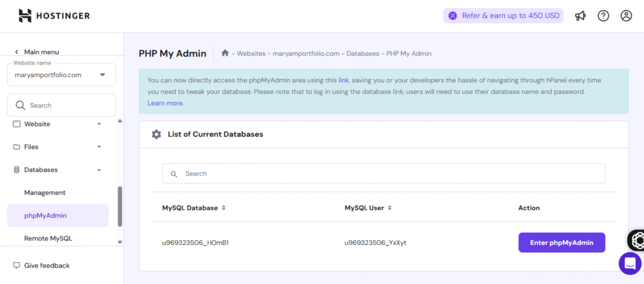Click the Give feedback speech bubble icon
The height and width of the screenshot is (284, 644).
(x=16, y=266)
